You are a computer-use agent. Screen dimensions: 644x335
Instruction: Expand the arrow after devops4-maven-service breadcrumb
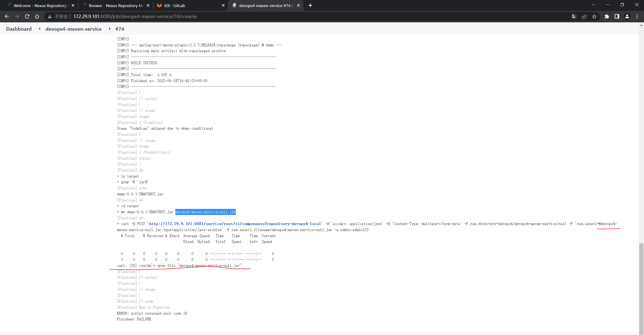click(110, 29)
